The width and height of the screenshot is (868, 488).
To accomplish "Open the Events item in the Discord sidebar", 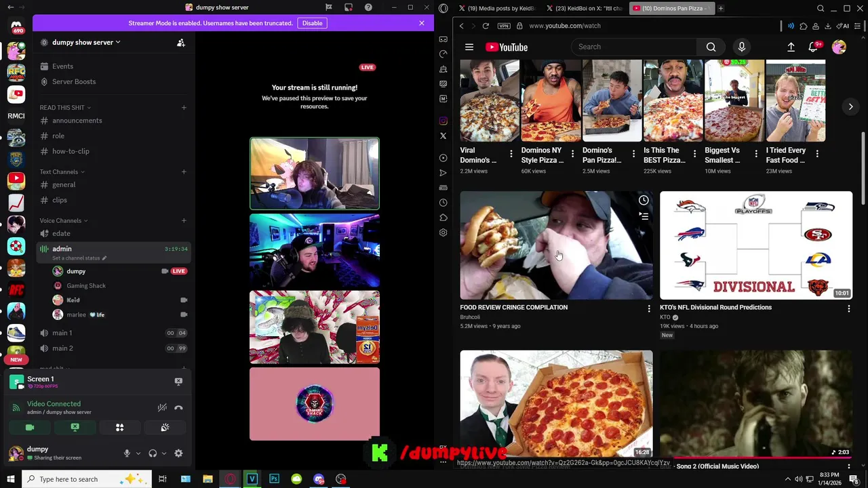I will click(113, 66).
